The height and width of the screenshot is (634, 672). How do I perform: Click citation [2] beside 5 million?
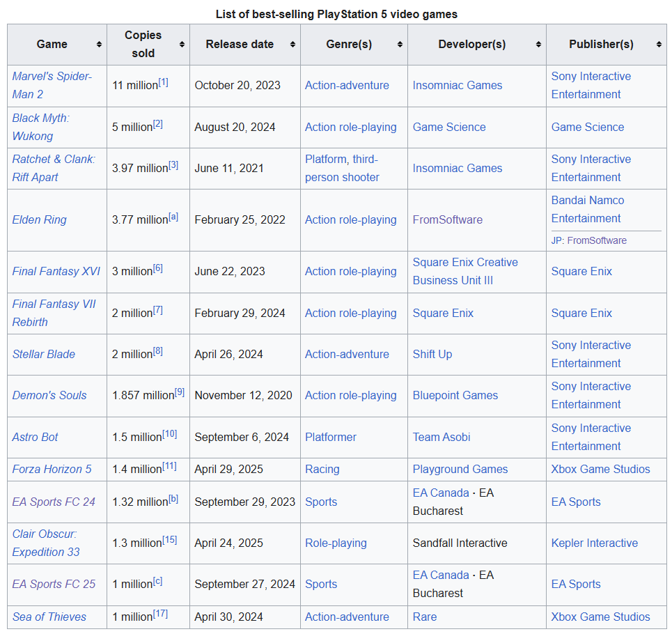pos(157,124)
